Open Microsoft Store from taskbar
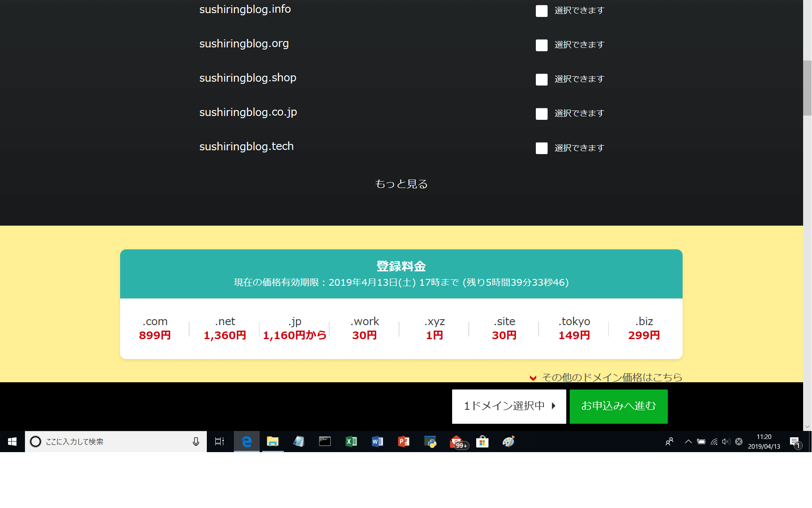This screenshot has height=508, width=812. coord(482,442)
